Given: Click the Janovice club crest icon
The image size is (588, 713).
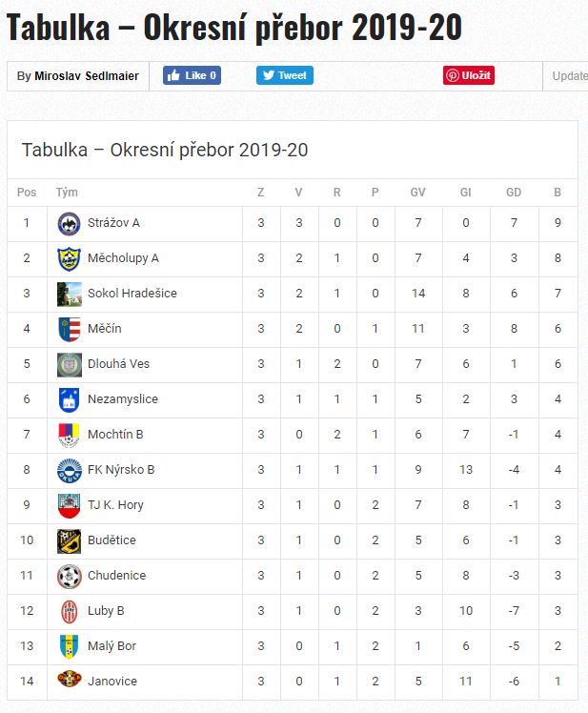Looking at the screenshot, I should point(69,682).
